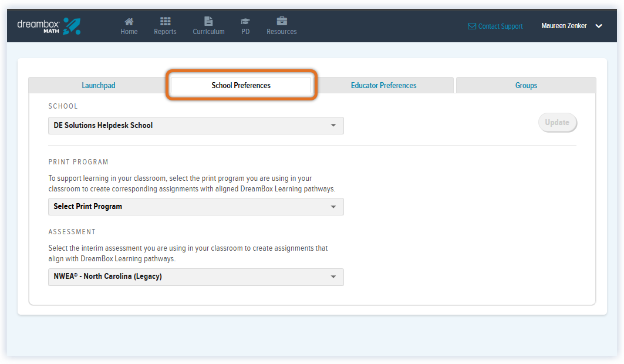This screenshot has width=624, height=364.
Task: Click the Resources briefcase icon
Action: point(282,21)
